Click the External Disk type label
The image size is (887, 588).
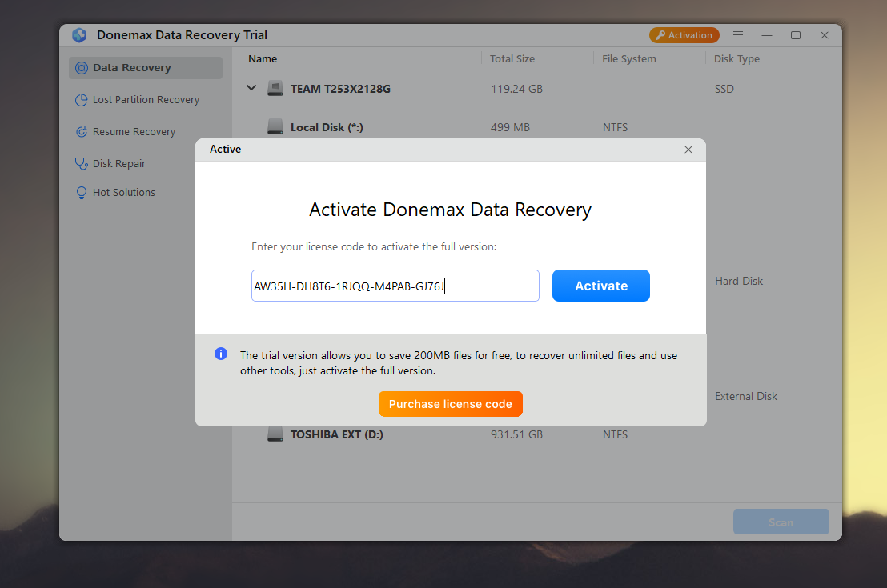[745, 396]
